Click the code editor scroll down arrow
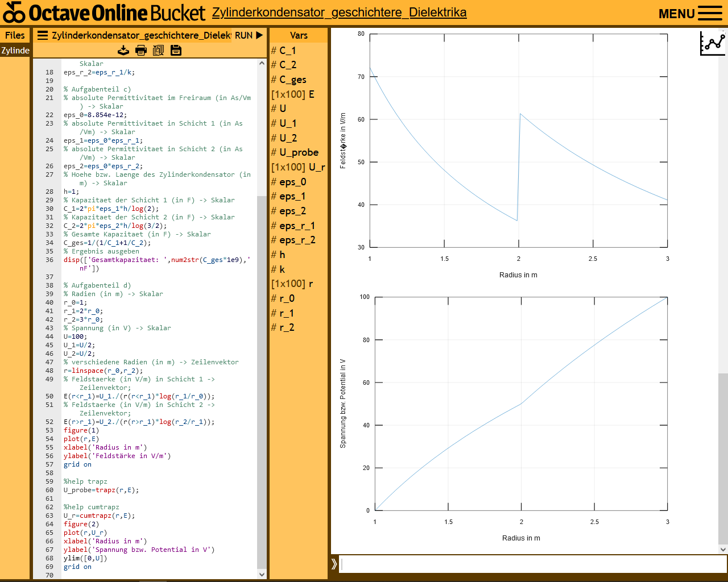728x582 pixels. tap(262, 575)
